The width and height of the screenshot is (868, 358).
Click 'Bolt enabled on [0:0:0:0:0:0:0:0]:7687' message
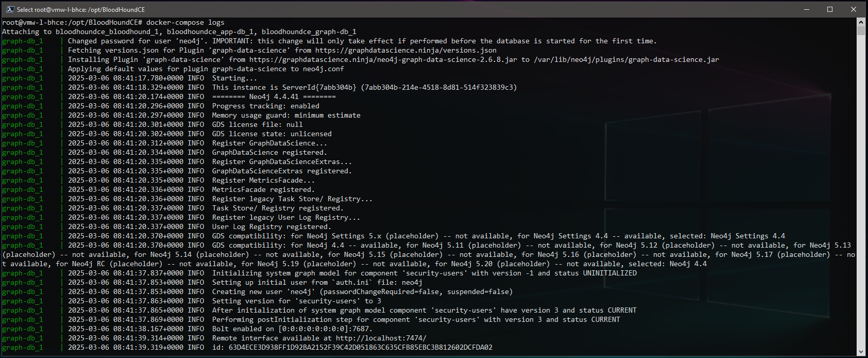[x=293, y=329]
